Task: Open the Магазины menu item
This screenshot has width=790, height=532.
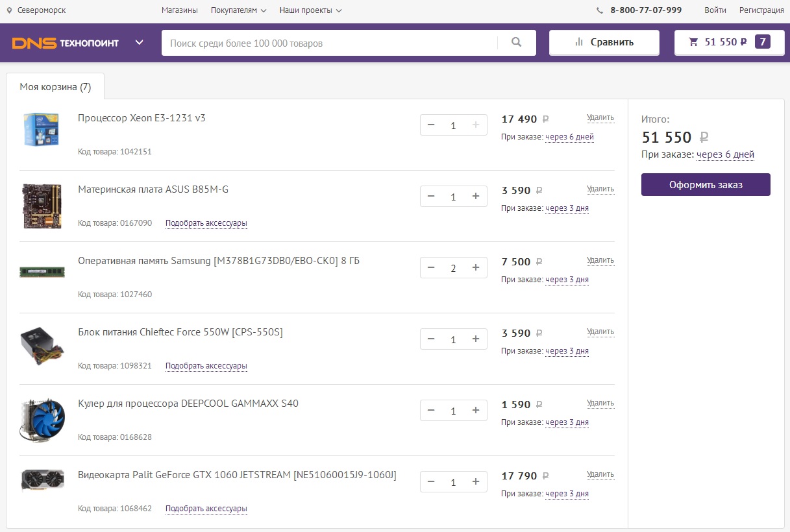Action: coord(179,10)
